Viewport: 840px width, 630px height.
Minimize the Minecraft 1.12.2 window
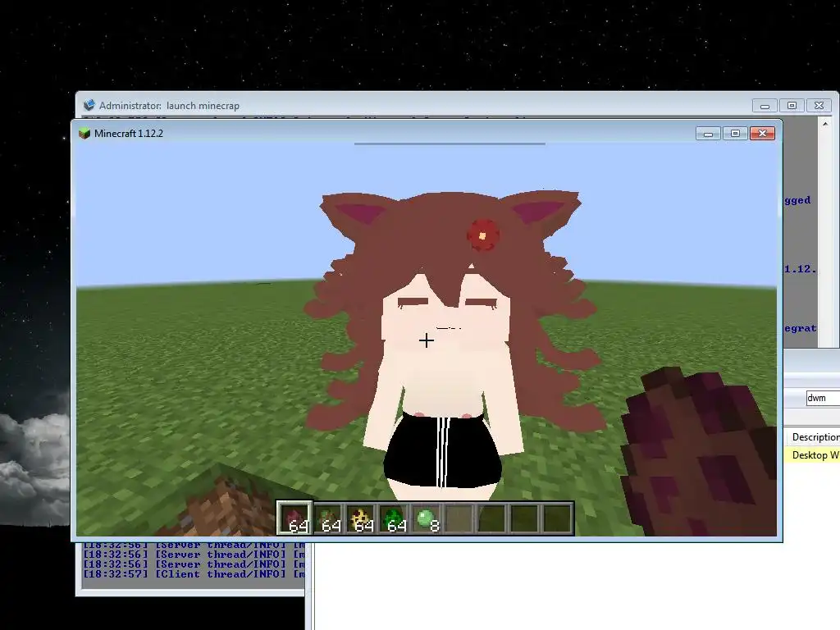(708, 134)
